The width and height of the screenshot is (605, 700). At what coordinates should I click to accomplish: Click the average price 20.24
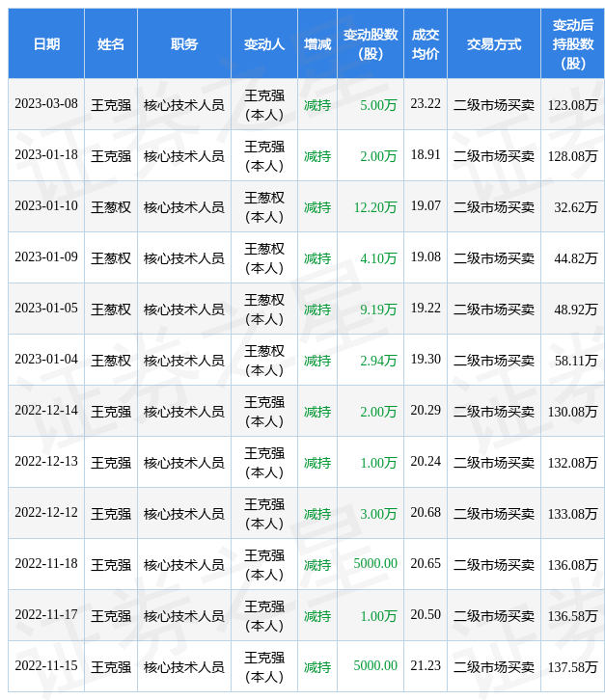coord(426,461)
